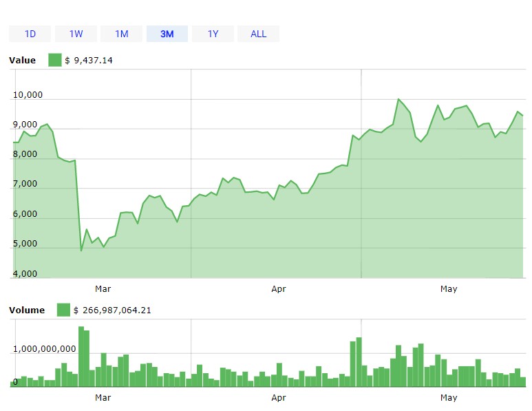532x411 pixels.
Task: Click the green Volume legend swatch
Action: 63,310
